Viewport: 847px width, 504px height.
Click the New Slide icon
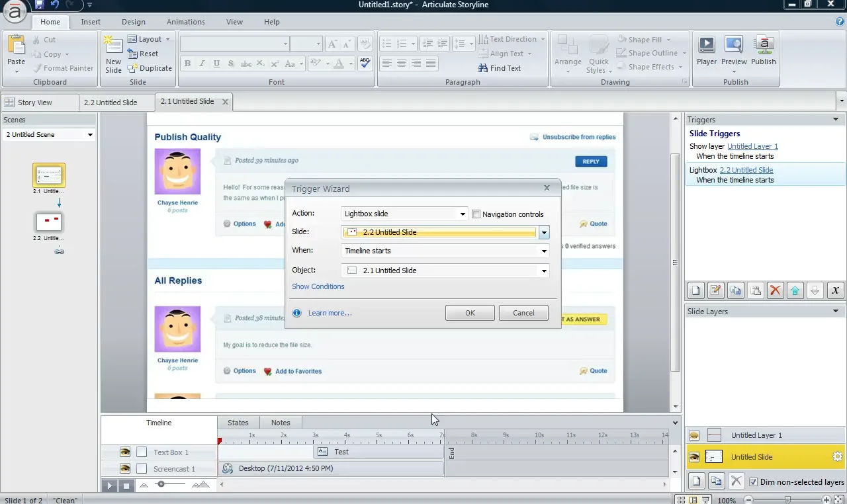click(113, 53)
